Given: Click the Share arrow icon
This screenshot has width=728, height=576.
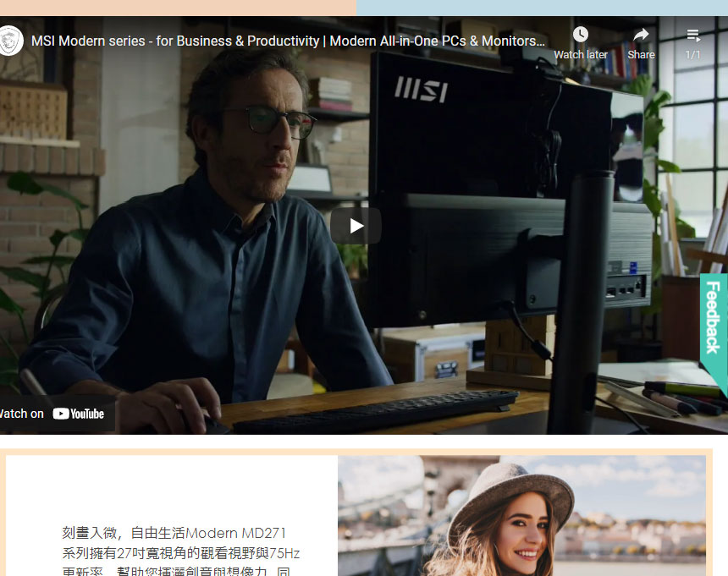Looking at the screenshot, I should pyautogui.click(x=641, y=35).
